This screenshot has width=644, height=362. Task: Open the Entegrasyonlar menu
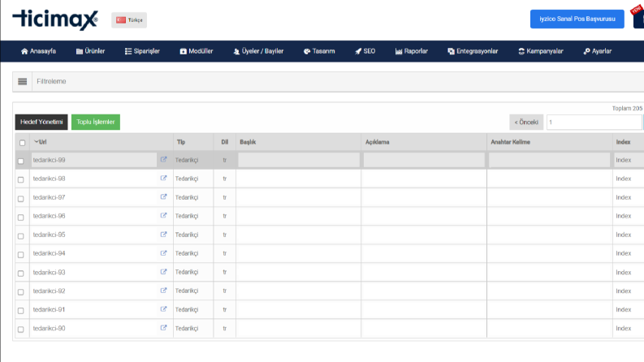(x=473, y=51)
